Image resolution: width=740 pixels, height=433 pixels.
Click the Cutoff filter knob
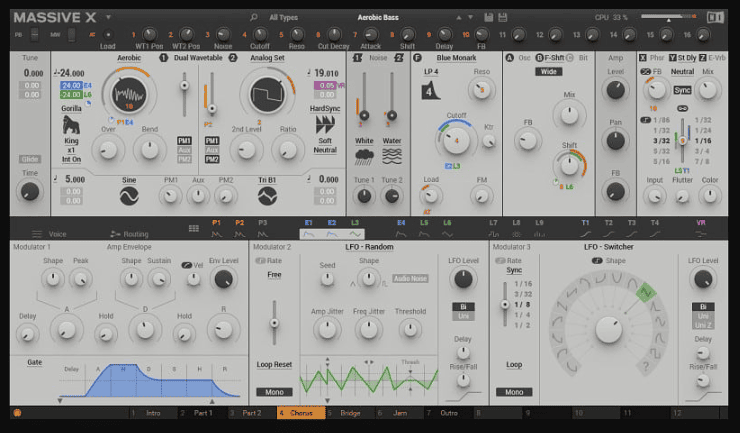click(x=456, y=140)
